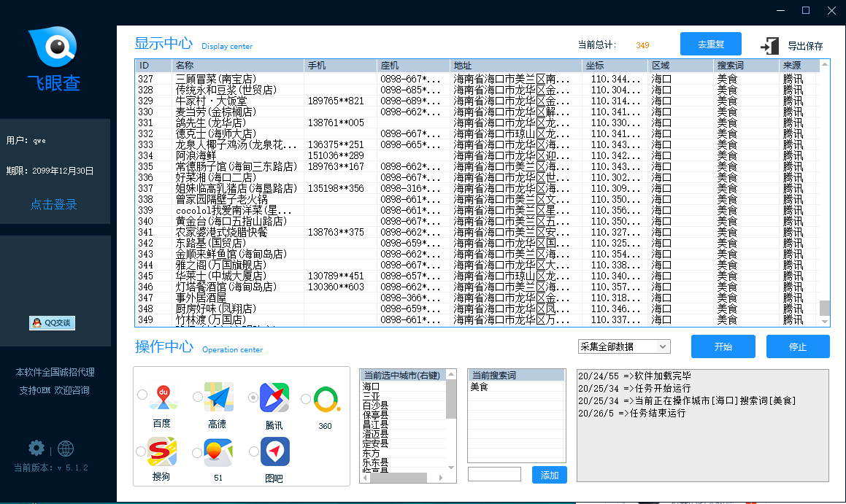Image resolution: width=846 pixels, height=504 pixels.
Task: Click the 去重复 deduplicate button
Action: 710,44
